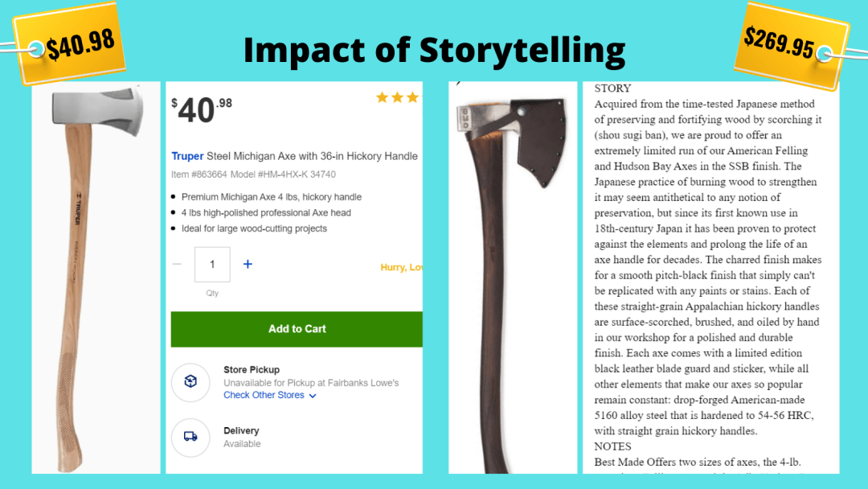Click the Truper hickory axe product image

[x=96, y=277]
